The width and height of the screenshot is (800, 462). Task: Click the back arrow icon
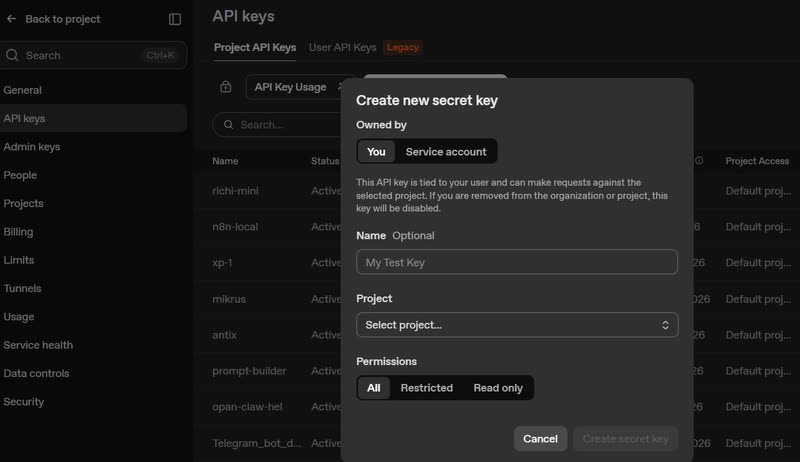(11, 19)
